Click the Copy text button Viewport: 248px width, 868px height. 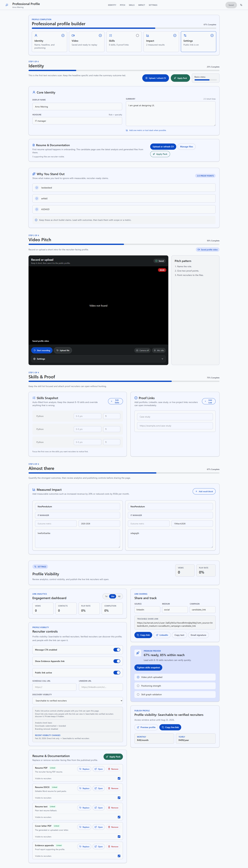click(179, 635)
